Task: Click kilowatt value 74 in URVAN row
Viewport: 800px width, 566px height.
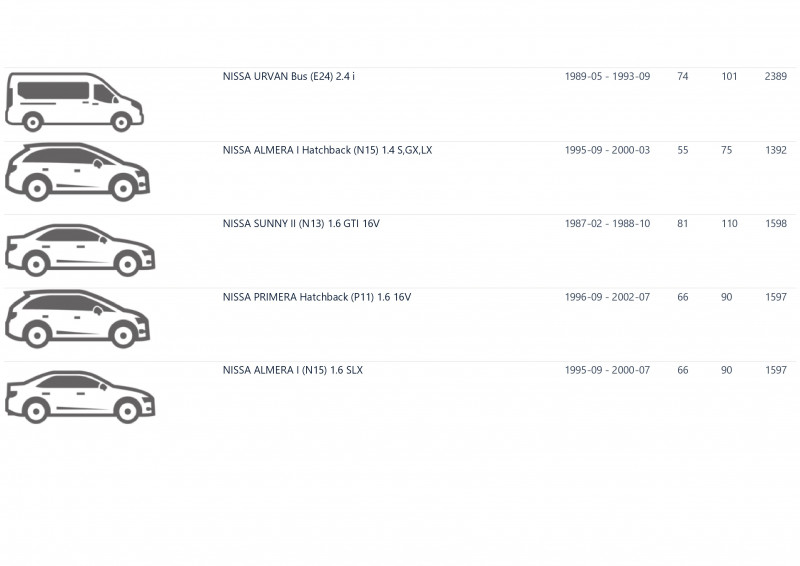Action: click(683, 77)
